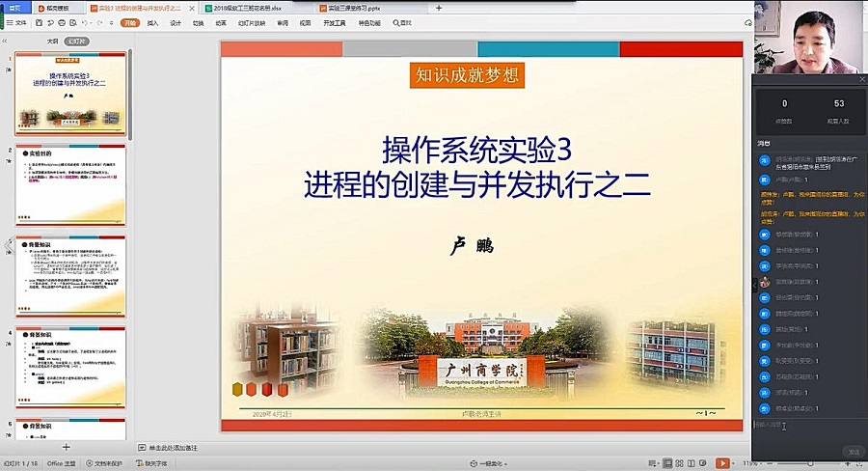Select the 幻灯片 thumbnail view toggle

tap(76, 42)
